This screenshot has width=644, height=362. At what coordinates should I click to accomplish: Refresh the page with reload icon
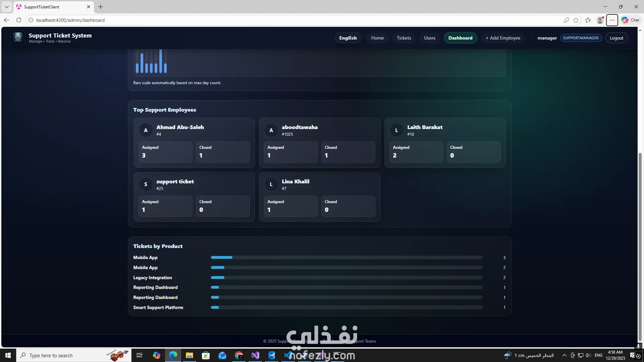(x=19, y=20)
